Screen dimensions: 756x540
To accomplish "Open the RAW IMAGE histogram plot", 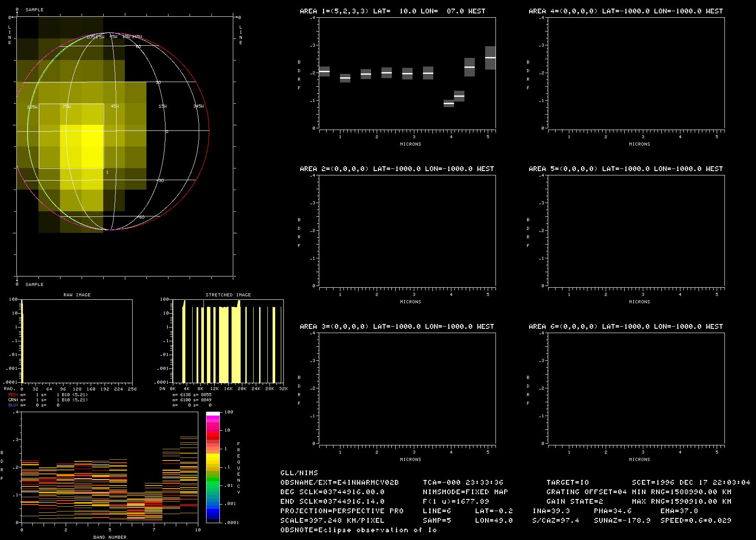I will point(77,341).
